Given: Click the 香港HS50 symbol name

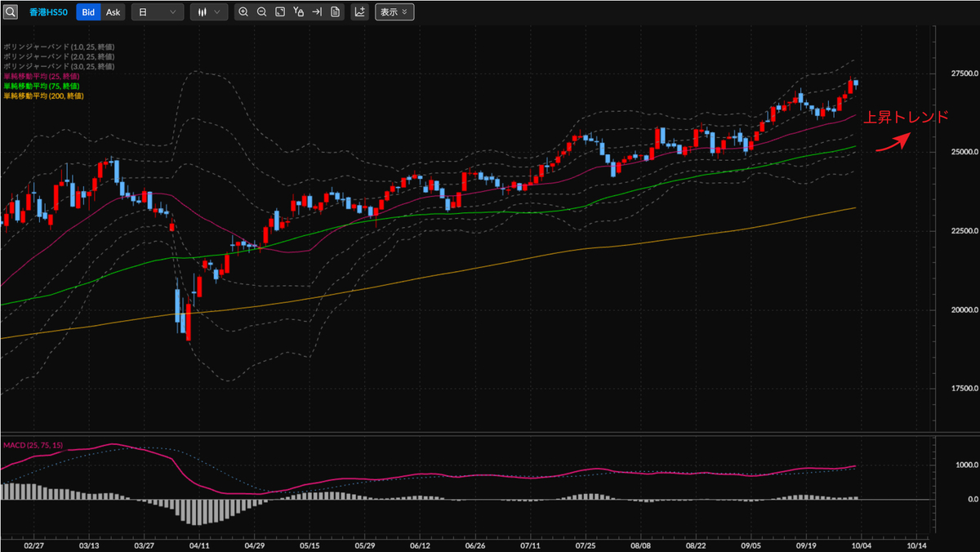Looking at the screenshot, I should pos(48,12).
